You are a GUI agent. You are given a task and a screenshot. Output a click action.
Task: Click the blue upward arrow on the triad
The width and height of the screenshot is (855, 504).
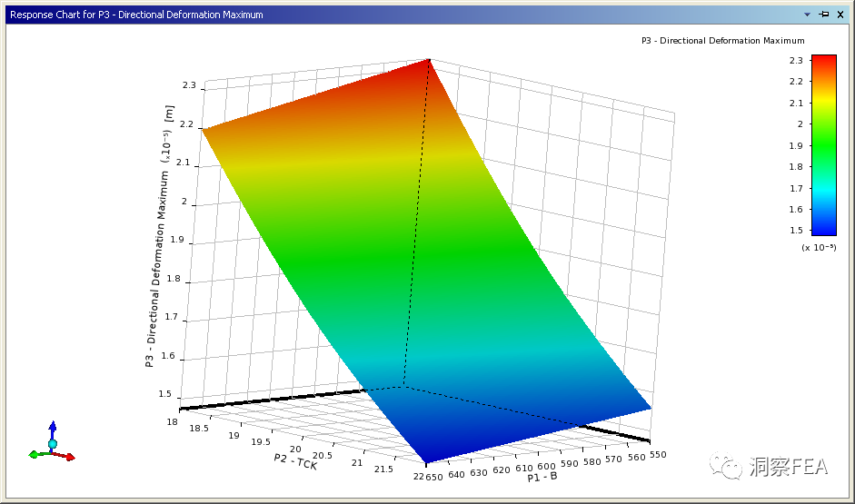pos(53,427)
